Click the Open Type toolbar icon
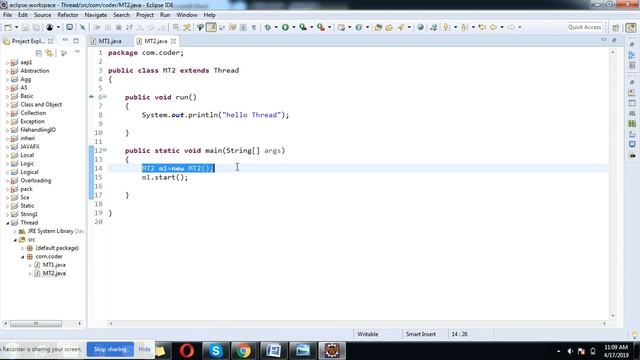640x360 pixels. [x=378, y=27]
